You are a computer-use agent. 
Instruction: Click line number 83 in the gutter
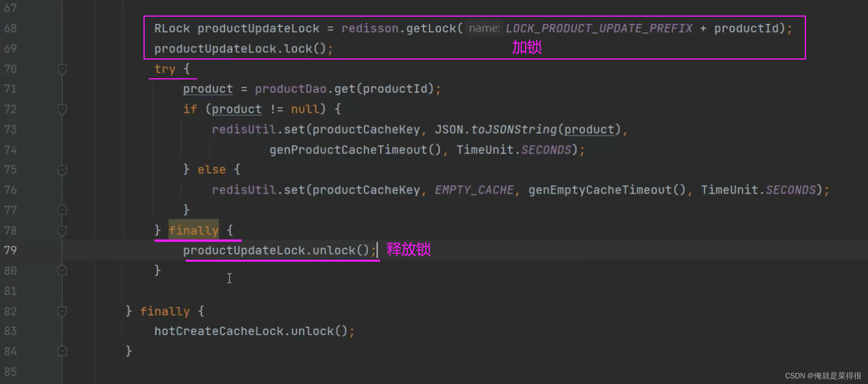10,331
